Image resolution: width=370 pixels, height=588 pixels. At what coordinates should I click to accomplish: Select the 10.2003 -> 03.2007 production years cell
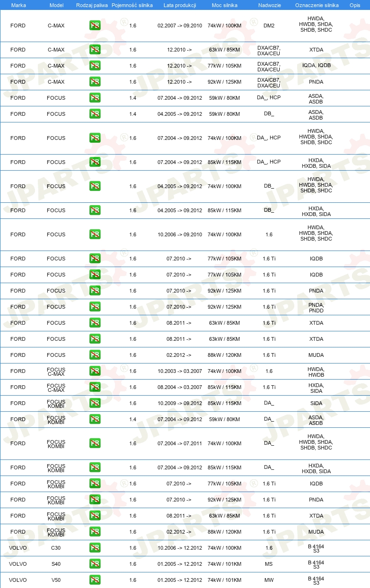click(180, 371)
